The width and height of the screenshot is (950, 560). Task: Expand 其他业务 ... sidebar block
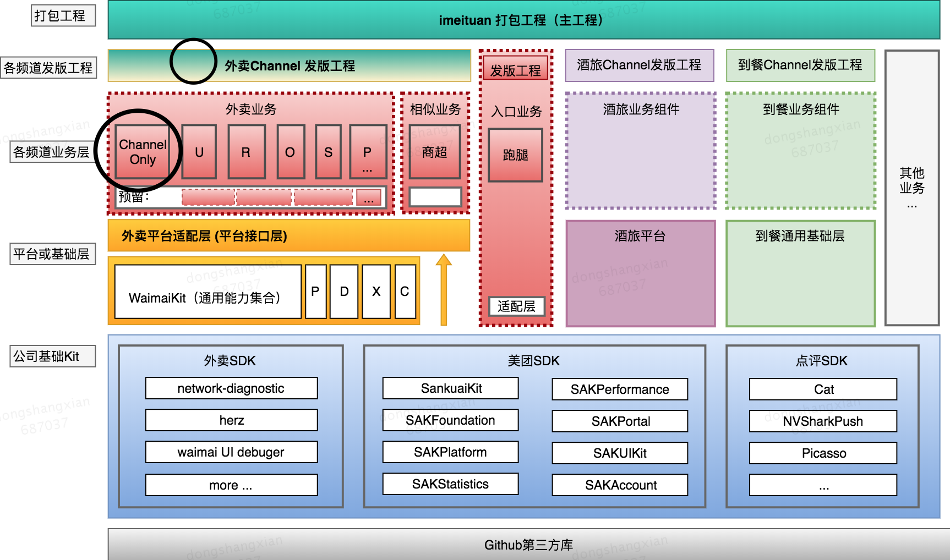[x=912, y=188]
